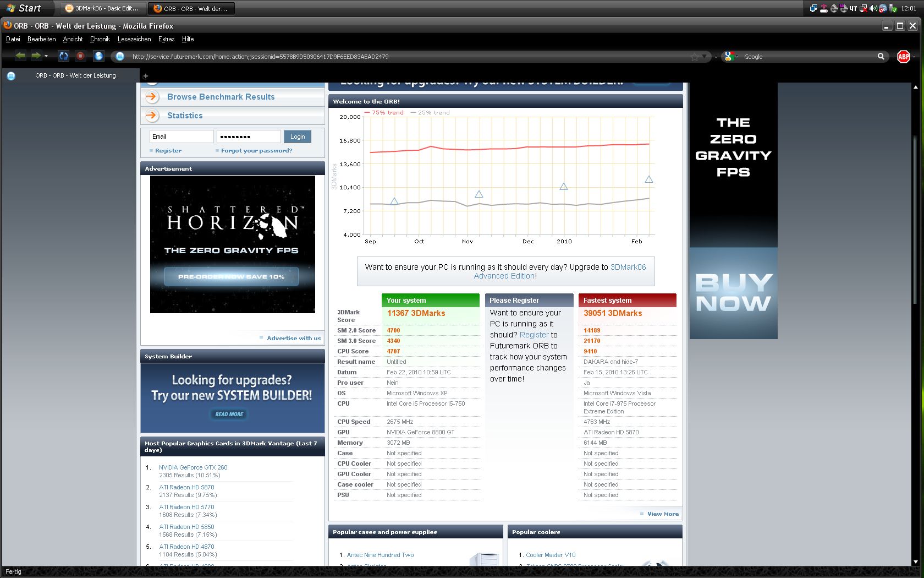Stop page loading with the red stop icon

[x=80, y=56]
